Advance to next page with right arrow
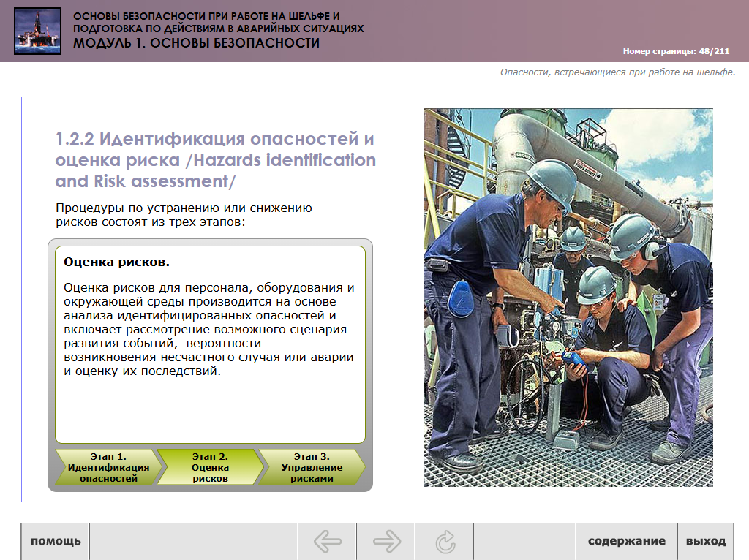This screenshot has height=560, width=749. pos(386,542)
